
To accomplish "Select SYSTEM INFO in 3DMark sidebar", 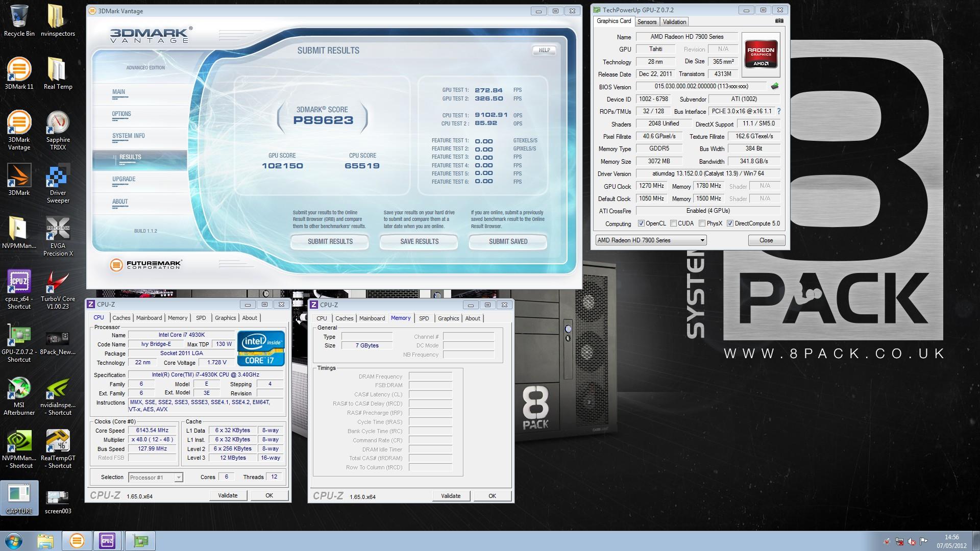I will pos(129,136).
